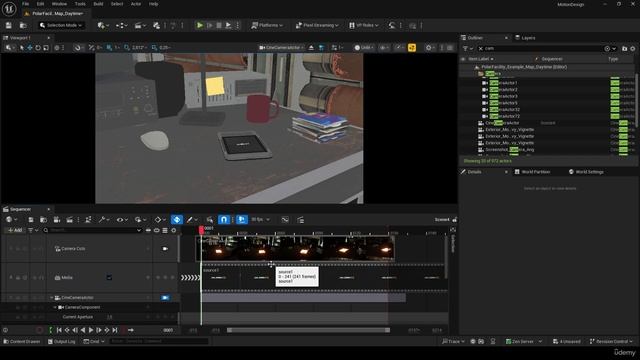640x360 pixels.
Task: Focus the Sequencer track search field
Action: pyautogui.click(x=92, y=230)
